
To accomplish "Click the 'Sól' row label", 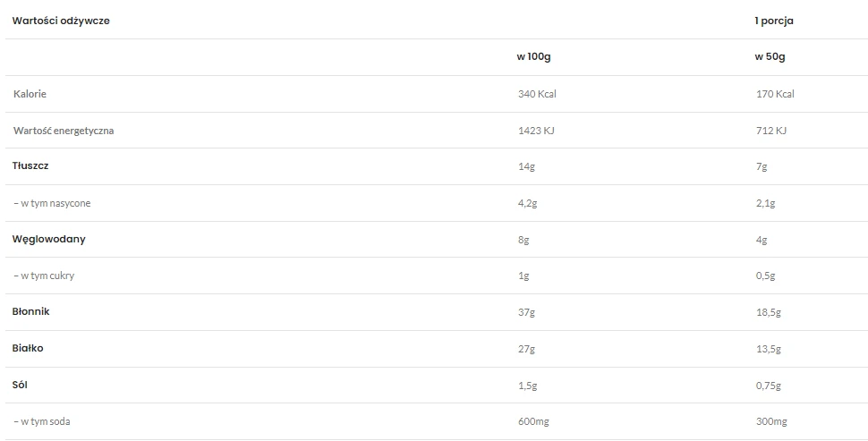I will (21, 385).
